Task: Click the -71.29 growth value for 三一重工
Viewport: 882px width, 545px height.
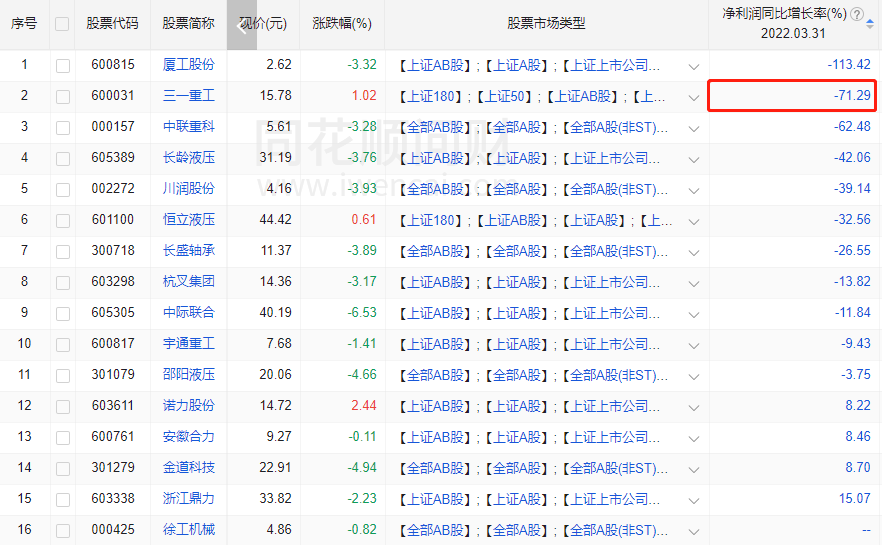Action: pyautogui.click(x=852, y=96)
